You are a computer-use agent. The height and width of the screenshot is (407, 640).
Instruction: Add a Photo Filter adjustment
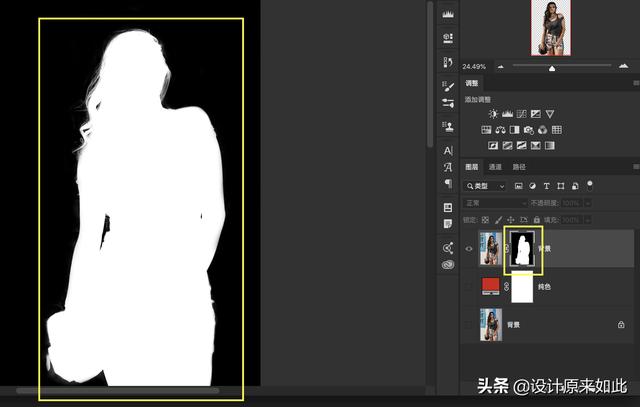click(x=529, y=130)
